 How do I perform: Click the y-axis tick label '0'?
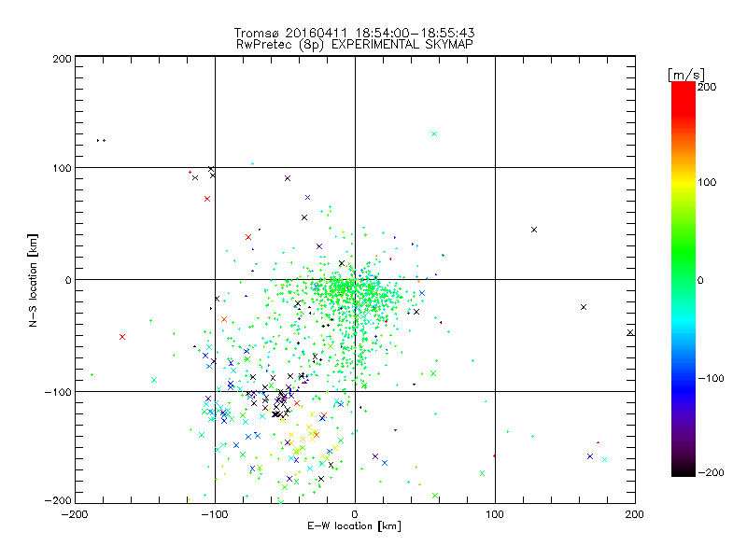tap(68, 280)
